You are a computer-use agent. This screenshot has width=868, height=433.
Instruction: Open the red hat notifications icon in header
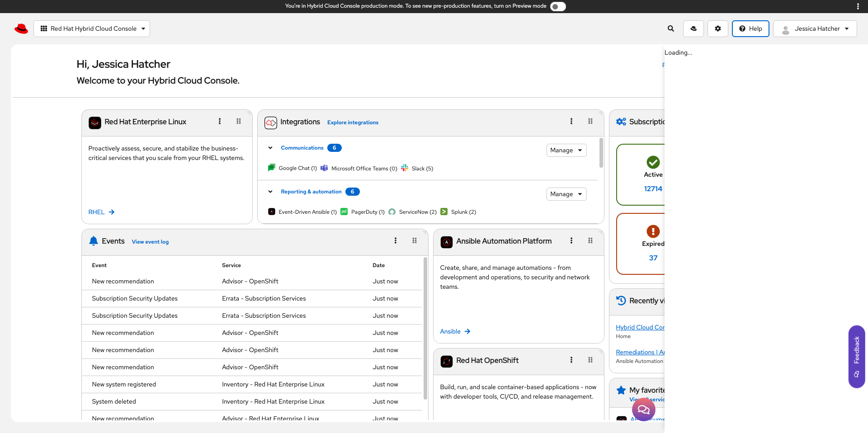pyautogui.click(x=693, y=28)
